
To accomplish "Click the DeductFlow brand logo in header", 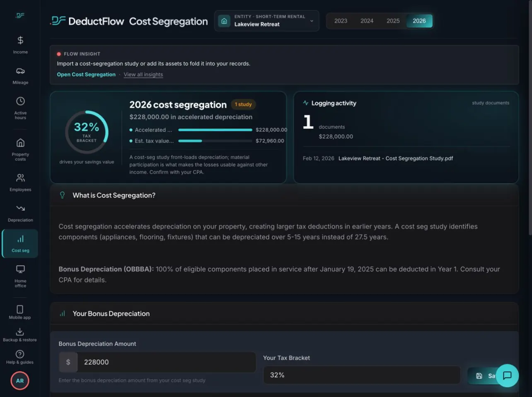I will click(87, 21).
